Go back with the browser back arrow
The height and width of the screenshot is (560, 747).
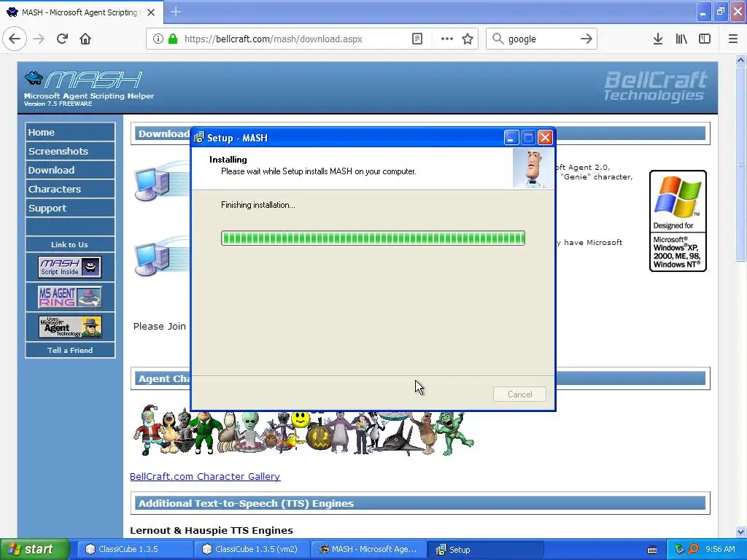tap(15, 39)
